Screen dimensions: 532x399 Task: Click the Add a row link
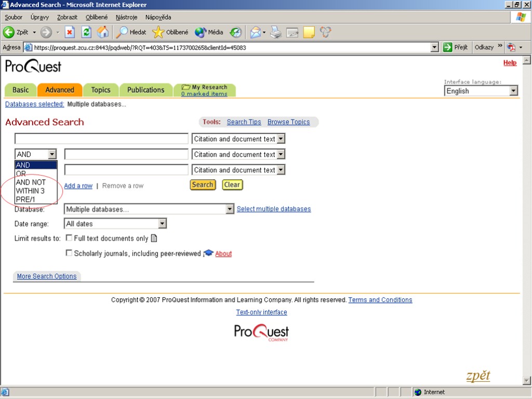[78, 185]
